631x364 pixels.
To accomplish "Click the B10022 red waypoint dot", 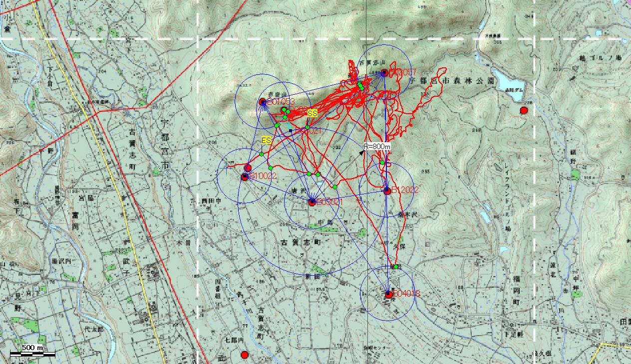I will click(245, 177).
